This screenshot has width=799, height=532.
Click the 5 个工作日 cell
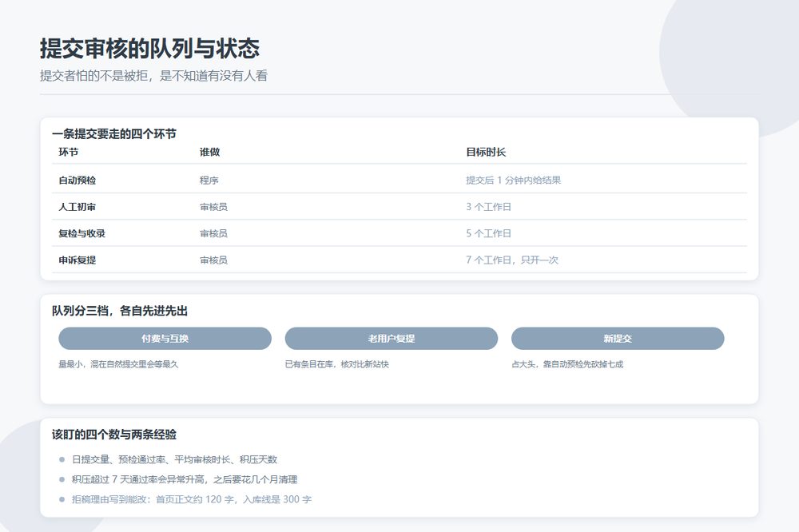point(488,233)
